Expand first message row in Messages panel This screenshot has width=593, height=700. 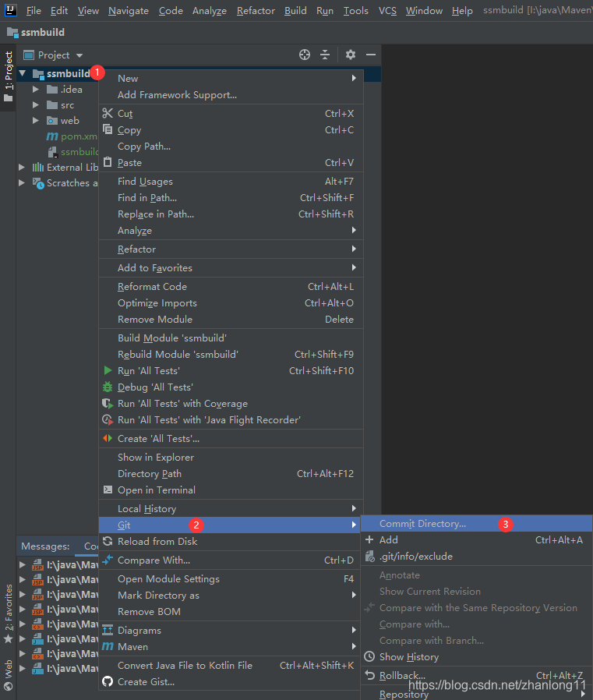(23, 564)
